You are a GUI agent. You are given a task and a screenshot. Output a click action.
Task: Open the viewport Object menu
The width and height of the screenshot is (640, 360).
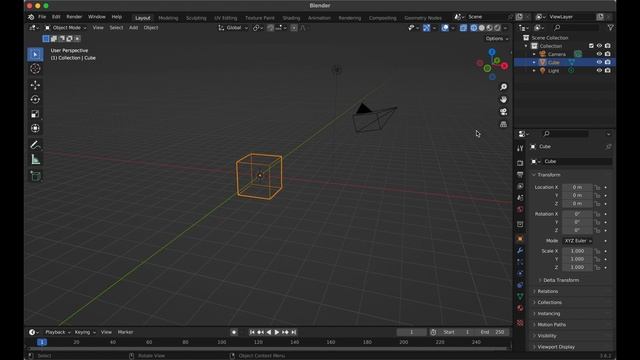151,28
